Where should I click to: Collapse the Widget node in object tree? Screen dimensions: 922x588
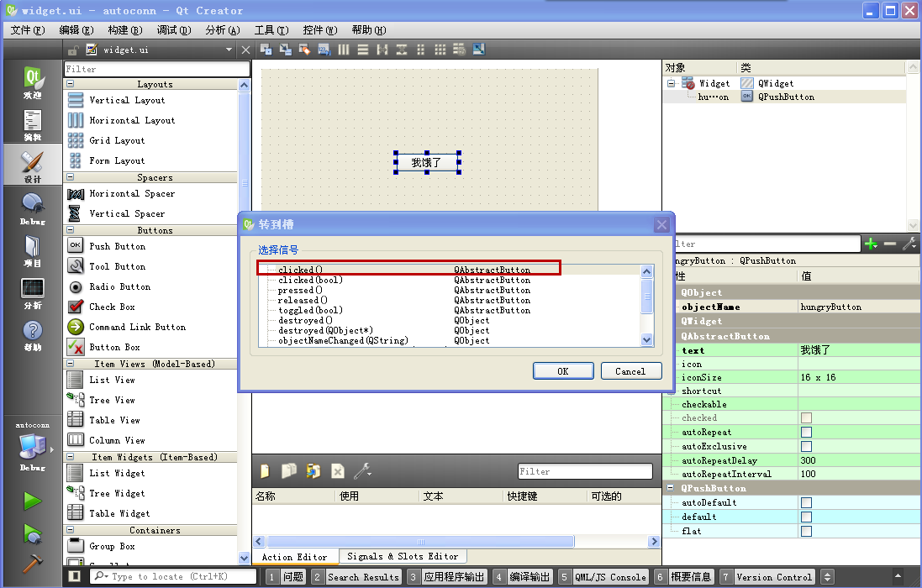point(671,83)
